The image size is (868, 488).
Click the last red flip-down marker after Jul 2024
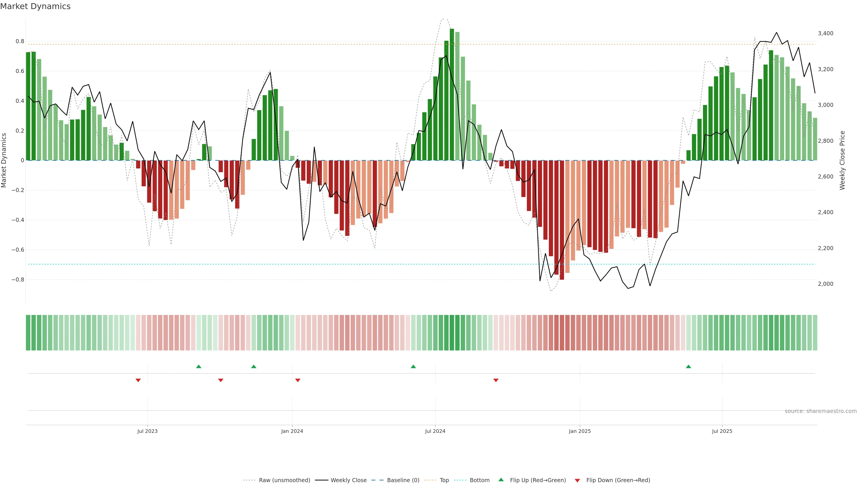[x=496, y=380]
